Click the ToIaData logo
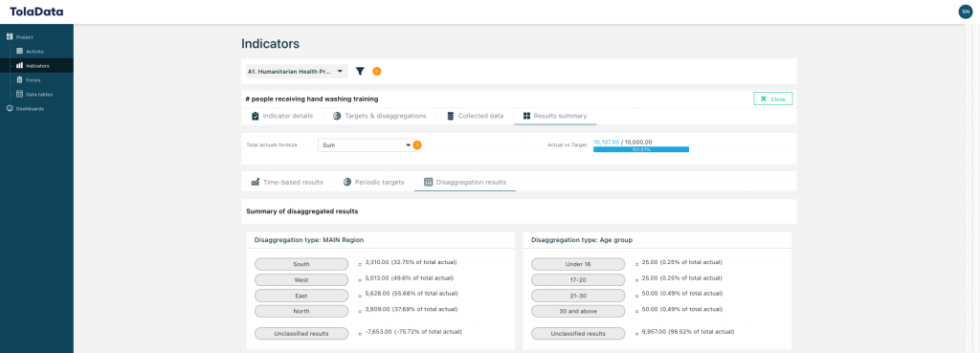 36,11
